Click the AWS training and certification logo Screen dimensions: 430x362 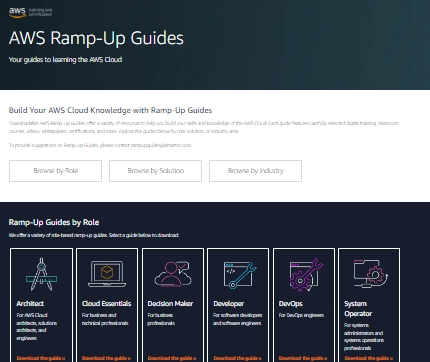coord(30,12)
